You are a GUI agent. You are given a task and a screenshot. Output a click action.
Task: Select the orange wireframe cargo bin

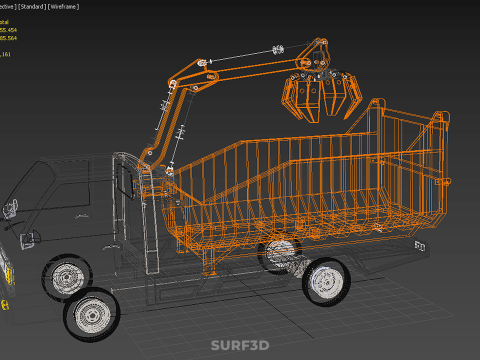coord(307,187)
